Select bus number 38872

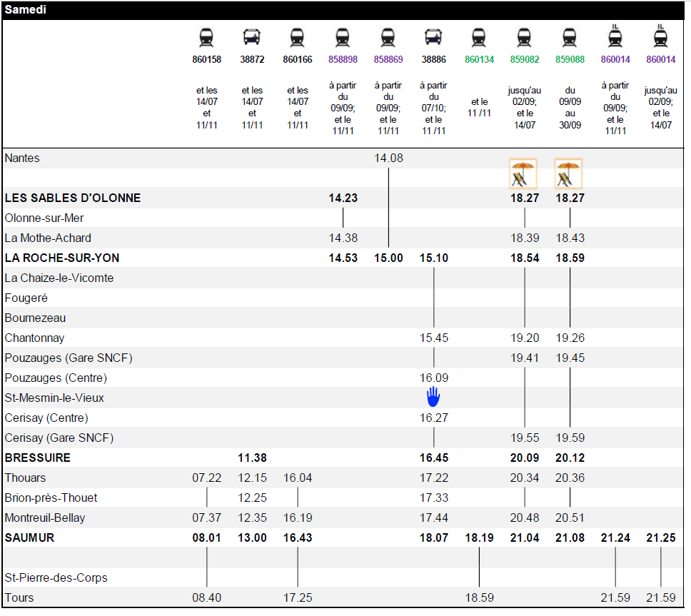point(252,59)
